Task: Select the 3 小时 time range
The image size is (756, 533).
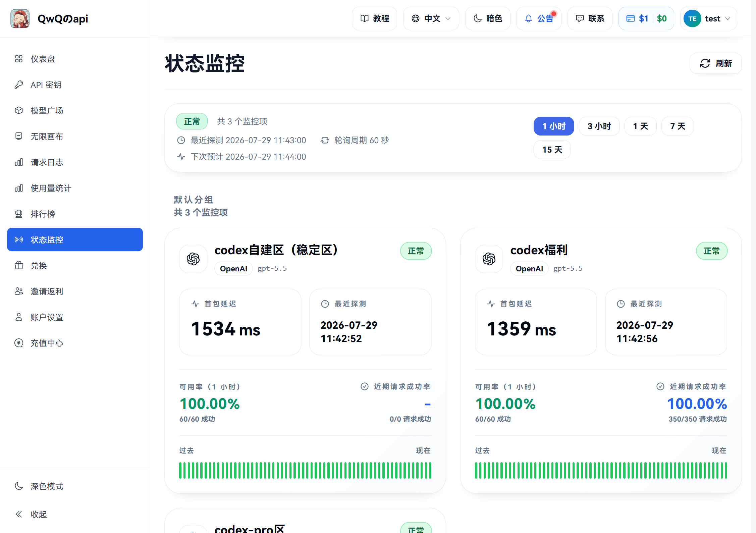Action: 599,126
